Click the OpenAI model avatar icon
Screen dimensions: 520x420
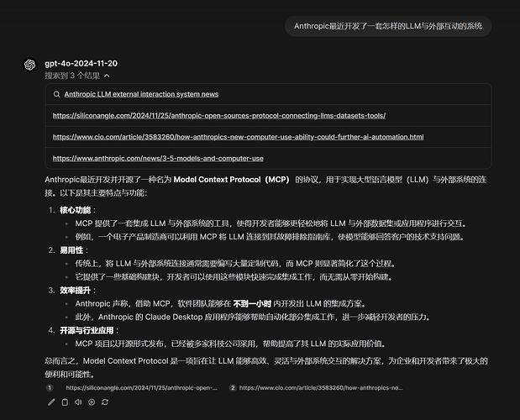click(x=30, y=65)
